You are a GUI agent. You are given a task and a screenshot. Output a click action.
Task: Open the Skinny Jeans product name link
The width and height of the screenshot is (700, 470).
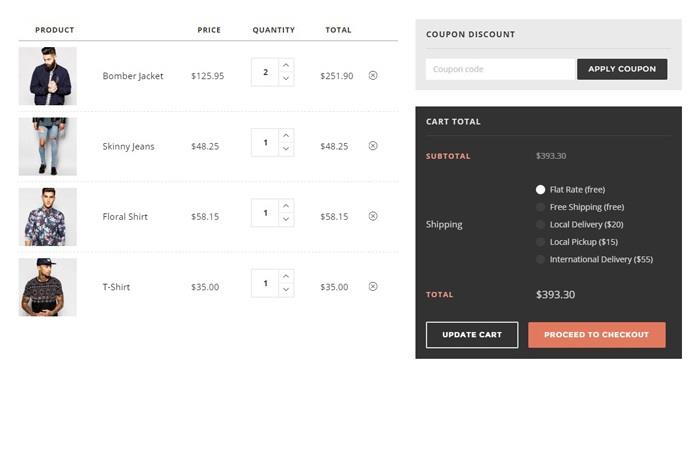[x=128, y=146]
